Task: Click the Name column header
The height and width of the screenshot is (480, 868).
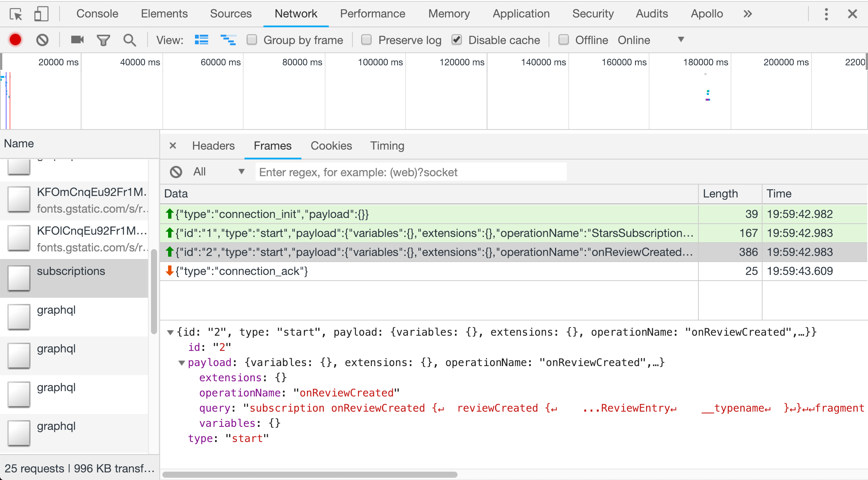Action: coord(80,144)
